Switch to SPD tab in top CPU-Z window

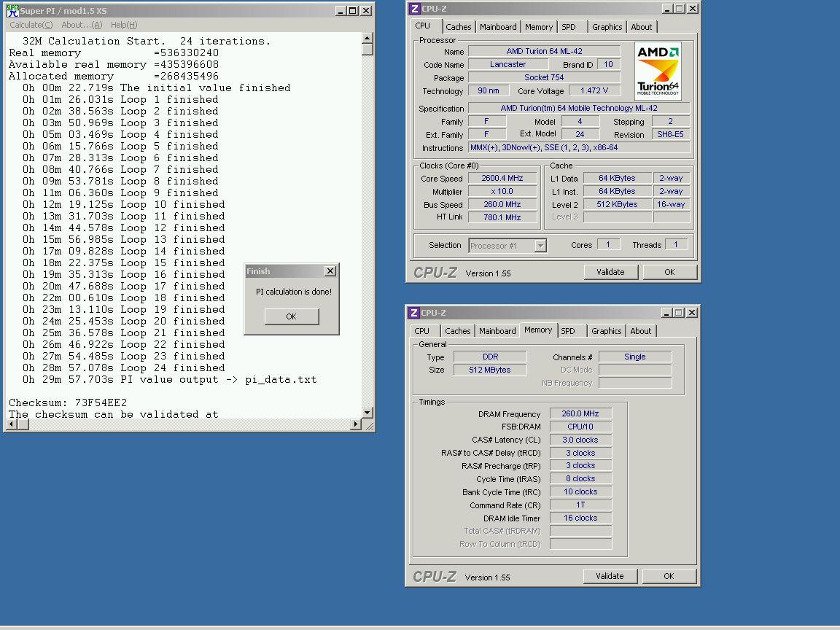(569, 27)
